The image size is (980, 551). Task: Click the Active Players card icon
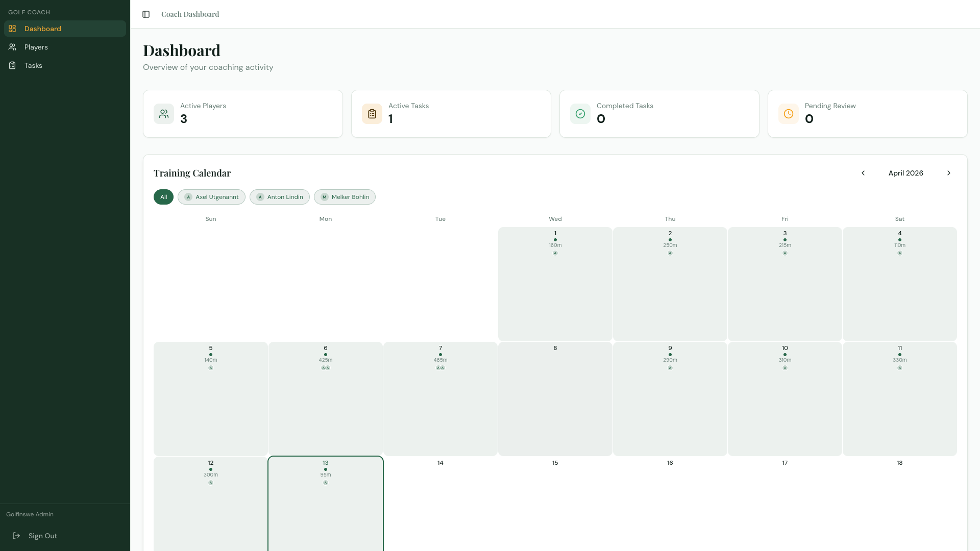pos(164,114)
